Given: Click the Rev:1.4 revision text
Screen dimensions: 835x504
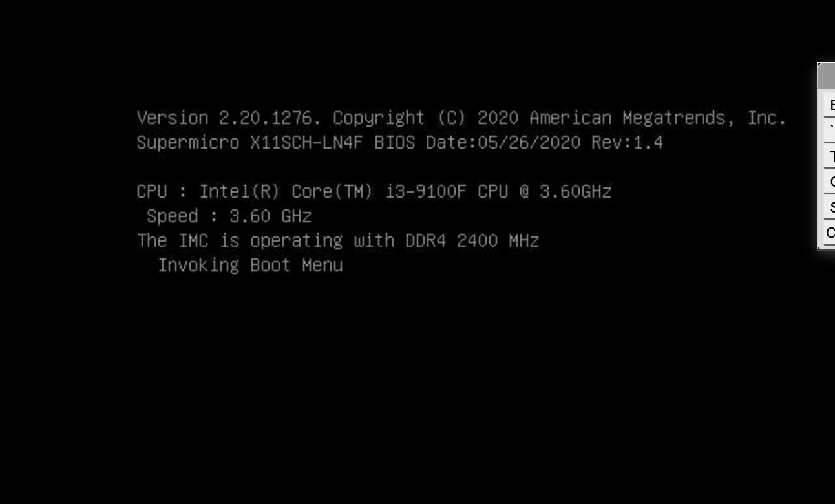Looking at the screenshot, I should (628, 143).
